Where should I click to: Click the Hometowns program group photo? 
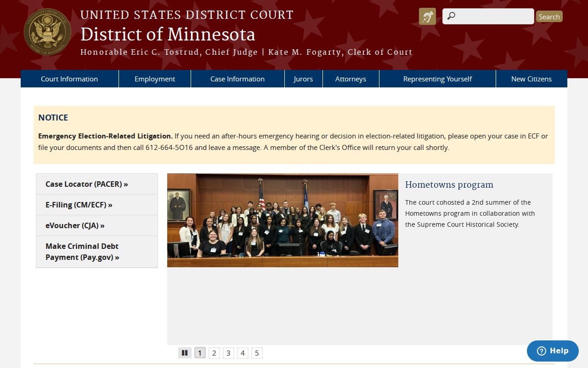click(283, 220)
